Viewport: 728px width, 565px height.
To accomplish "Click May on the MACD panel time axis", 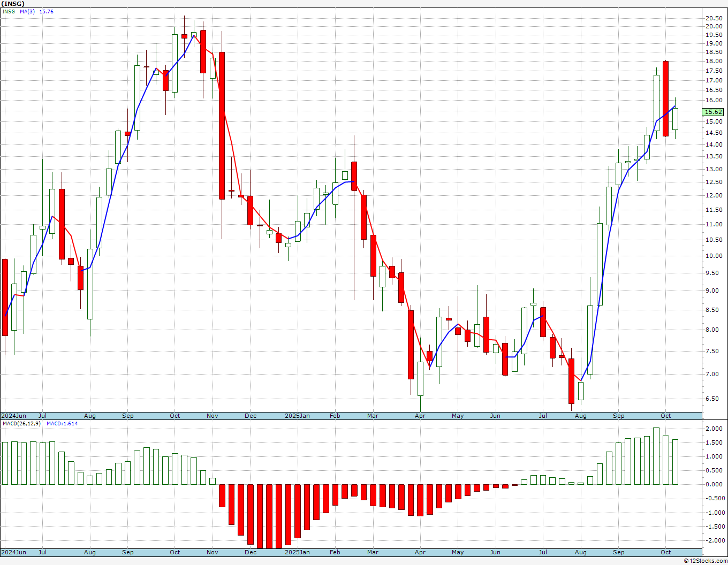I will pyautogui.click(x=458, y=552).
